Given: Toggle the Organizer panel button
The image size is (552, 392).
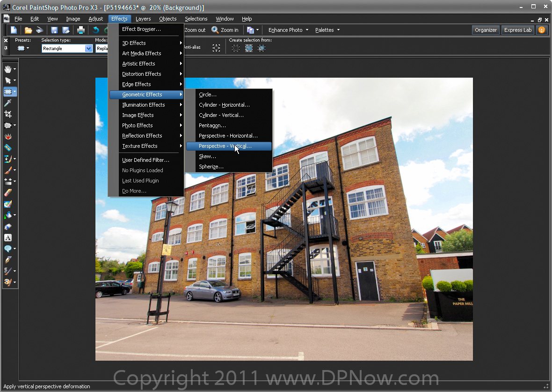Looking at the screenshot, I should 486,30.
